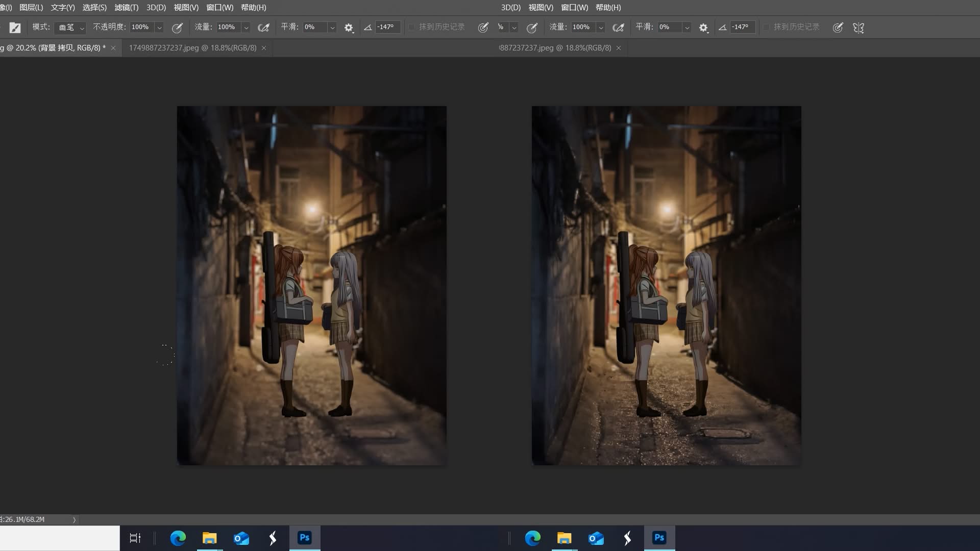Toggle pressure for size in left window
Image resolution: width=980 pixels, height=551 pixels.
point(483,28)
